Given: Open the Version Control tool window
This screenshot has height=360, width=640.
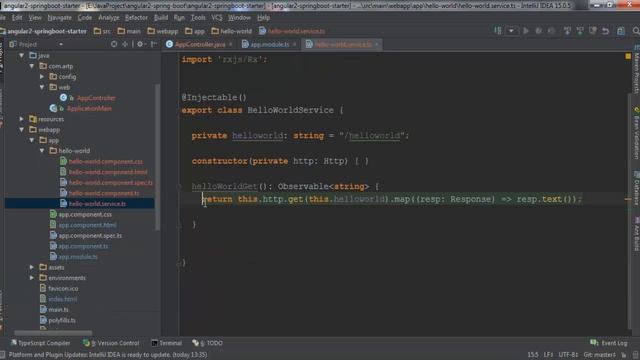Looking at the screenshot, I should click(x=111, y=343).
